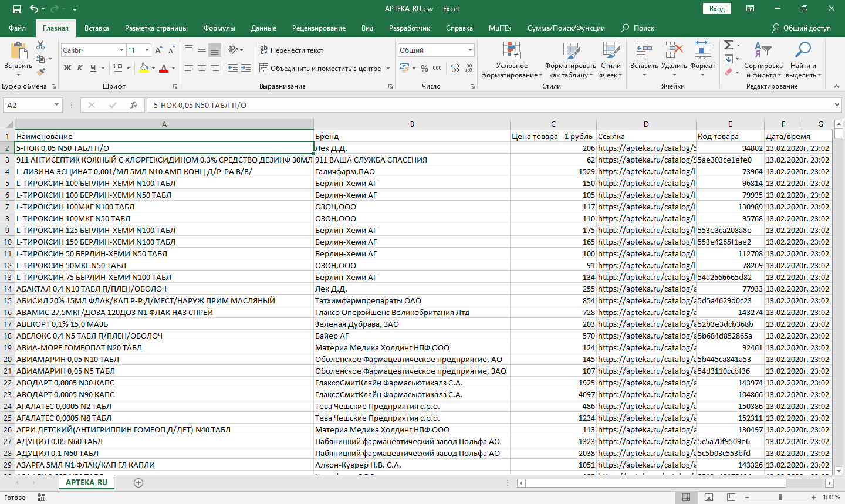Screen dimensions: 845x504
Task: Align cell text right
Action: 215,68
